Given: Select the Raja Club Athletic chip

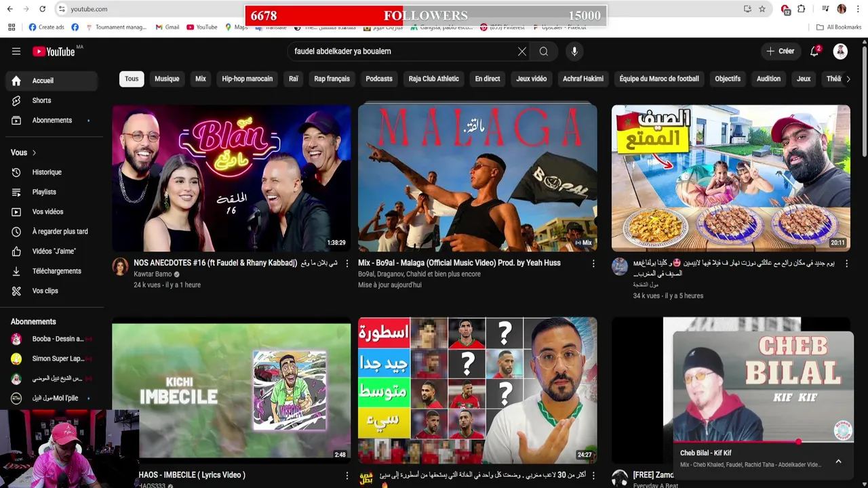Looking at the screenshot, I should 434,79.
